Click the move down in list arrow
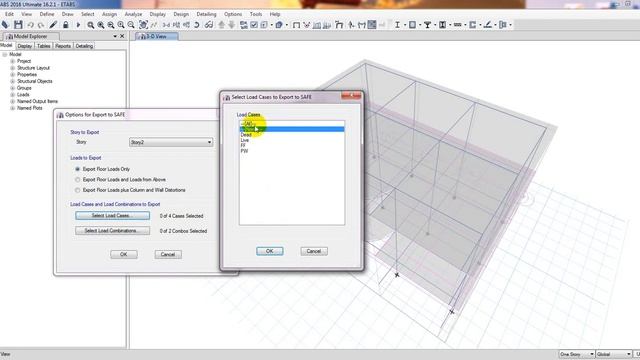This screenshot has width=640, height=360. (231, 25)
